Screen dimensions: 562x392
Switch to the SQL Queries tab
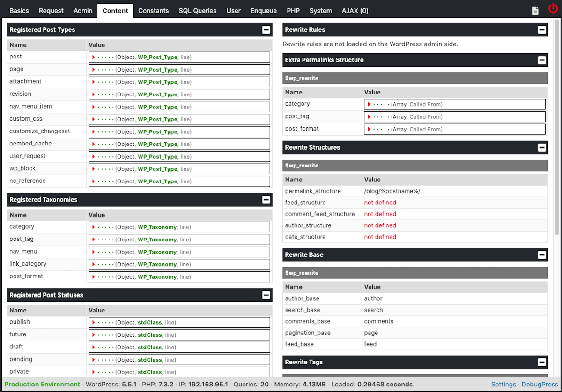(197, 11)
